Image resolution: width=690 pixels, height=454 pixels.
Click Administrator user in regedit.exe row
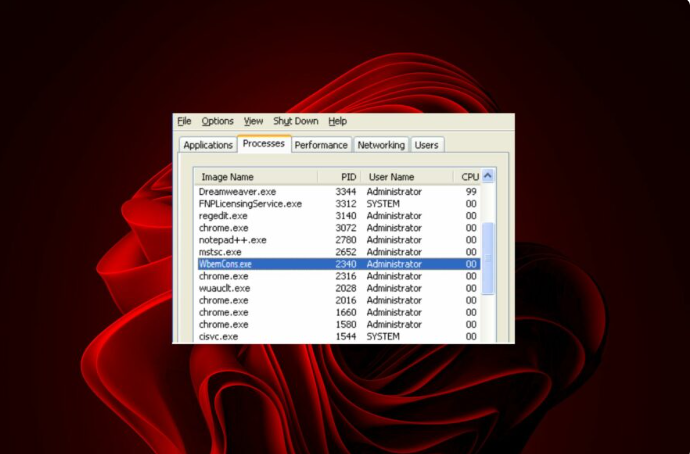pyautogui.click(x=394, y=216)
